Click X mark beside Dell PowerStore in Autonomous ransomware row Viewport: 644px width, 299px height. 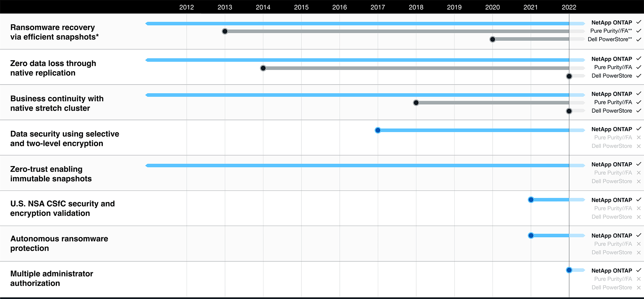(x=639, y=253)
